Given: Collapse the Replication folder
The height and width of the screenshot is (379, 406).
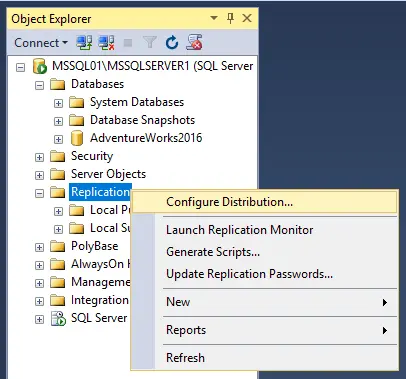Looking at the screenshot, I should (x=39, y=193).
